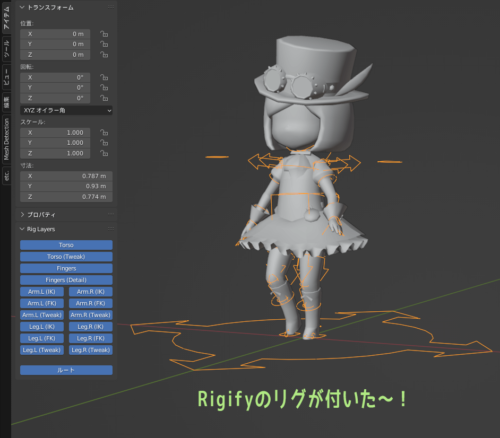The height and width of the screenshot is (438, 500).
Task: Click the Scale Z 1.000 field
Action: [55, 153]
